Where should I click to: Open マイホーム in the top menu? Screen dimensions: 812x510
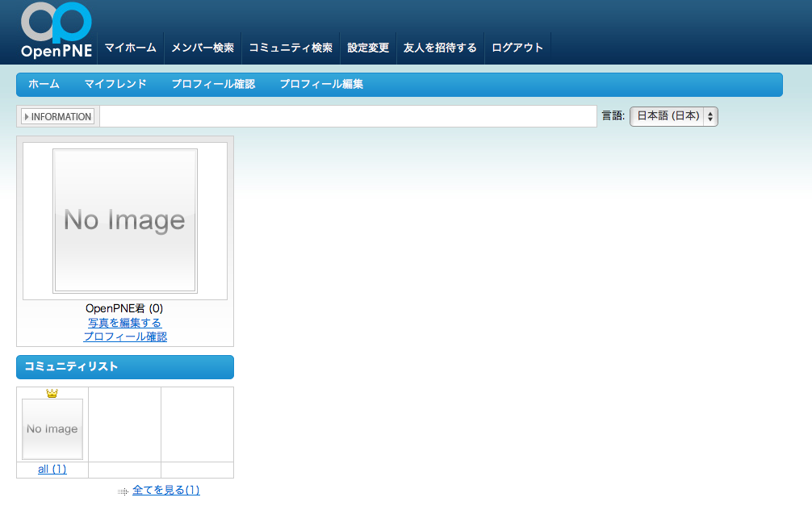click(130, 48)
